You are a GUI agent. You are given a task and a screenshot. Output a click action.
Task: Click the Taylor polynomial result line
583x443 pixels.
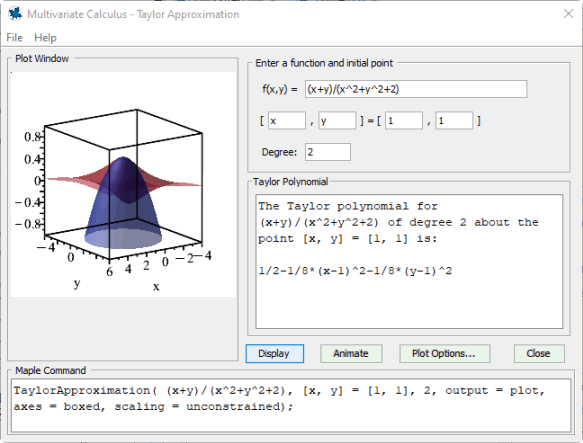[x=355, y=271]
